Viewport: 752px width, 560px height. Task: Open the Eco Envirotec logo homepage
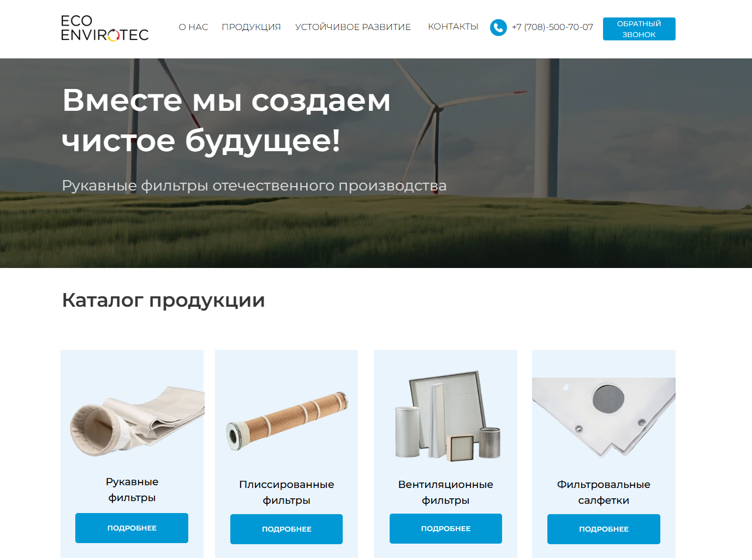pyautogui.click(x=105, y=28)
